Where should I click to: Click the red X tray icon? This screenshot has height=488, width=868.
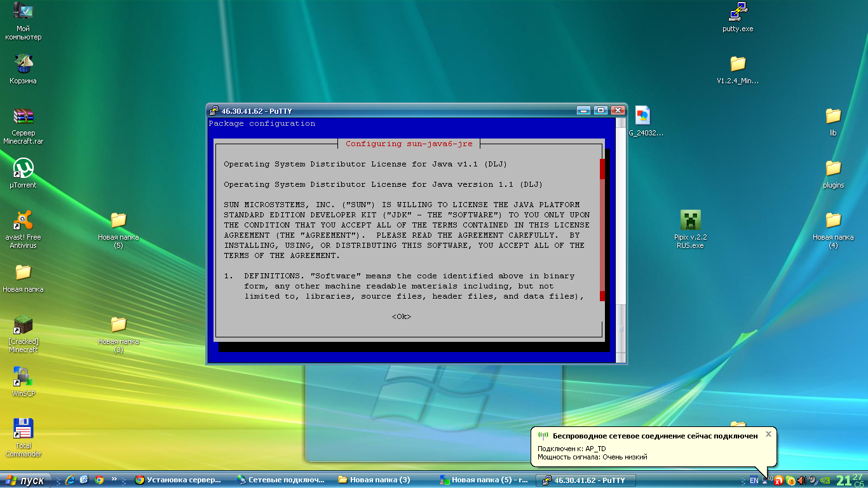click(778, 480)
